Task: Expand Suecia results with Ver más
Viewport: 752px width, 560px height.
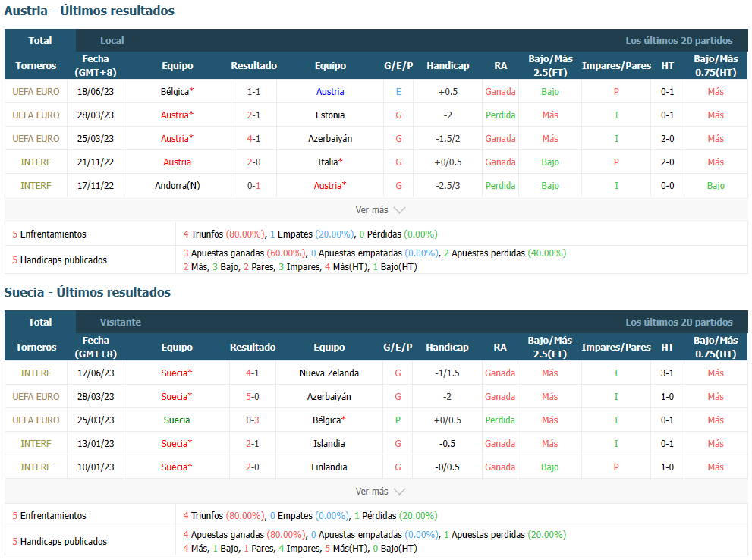Action: point(380,492)
